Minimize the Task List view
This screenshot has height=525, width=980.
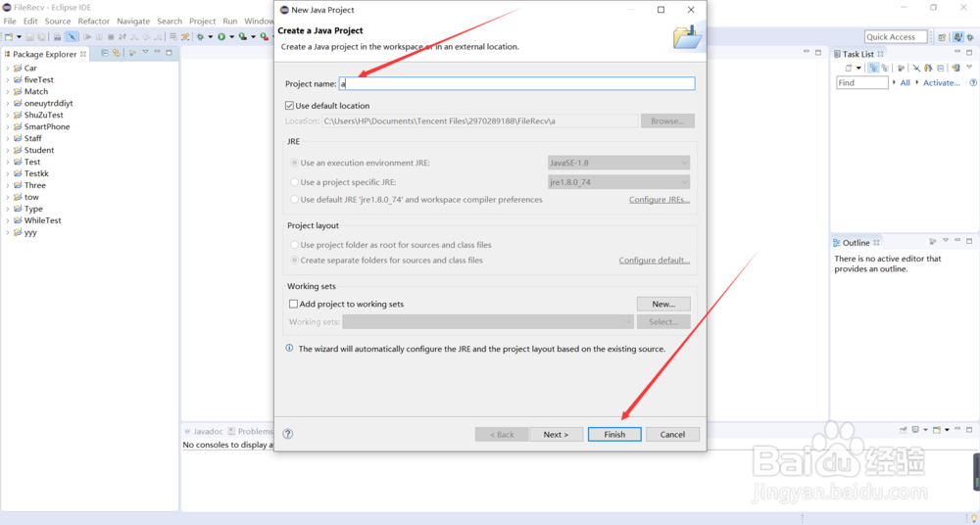(956, 51)
